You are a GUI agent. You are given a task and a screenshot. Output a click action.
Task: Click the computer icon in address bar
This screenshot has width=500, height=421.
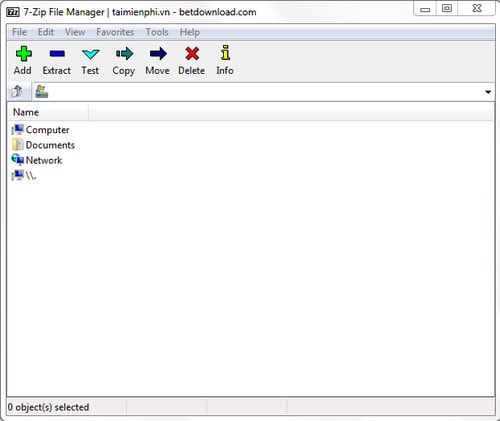42,91
